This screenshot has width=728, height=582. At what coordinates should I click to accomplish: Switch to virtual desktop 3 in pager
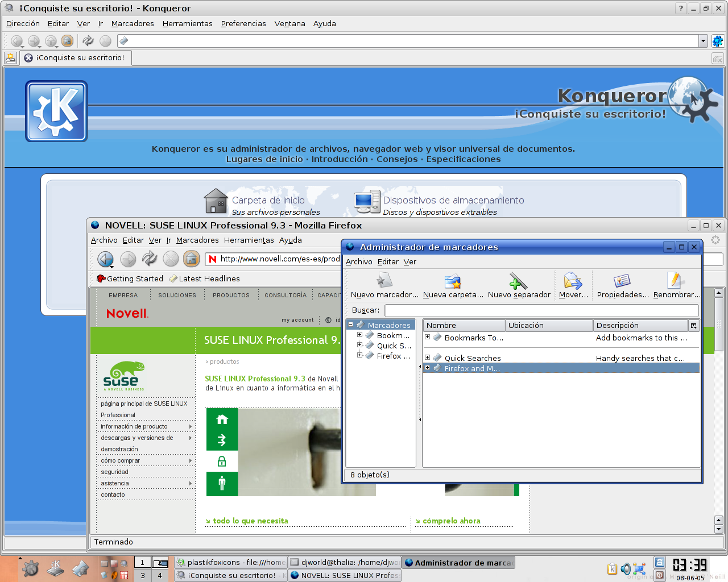pyautogui.click(x=143, y=575)
